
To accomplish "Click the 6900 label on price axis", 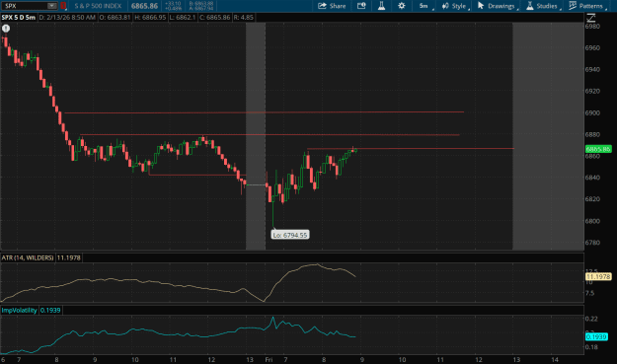I will click(x=592, y=112).
